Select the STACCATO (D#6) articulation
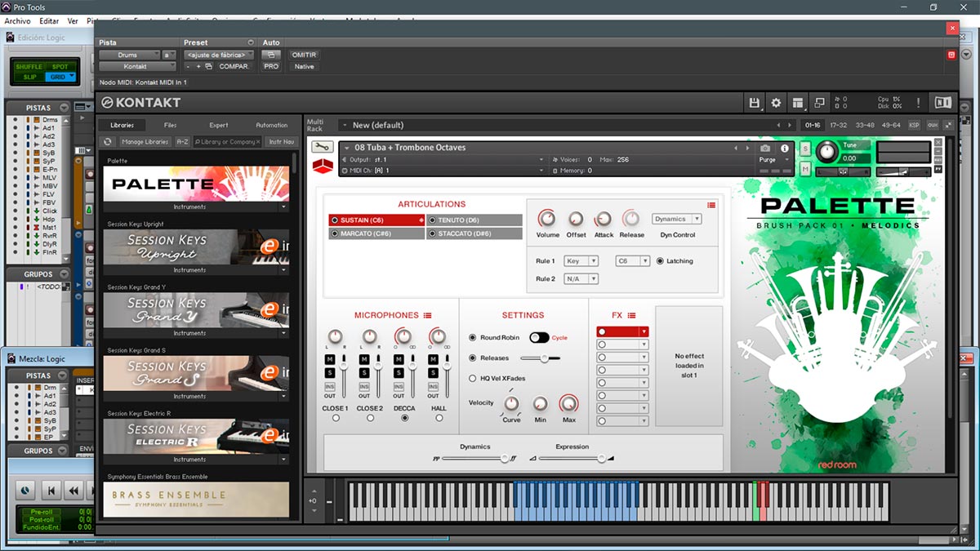Viewport: 980px width, 551px height. point(474,233)
